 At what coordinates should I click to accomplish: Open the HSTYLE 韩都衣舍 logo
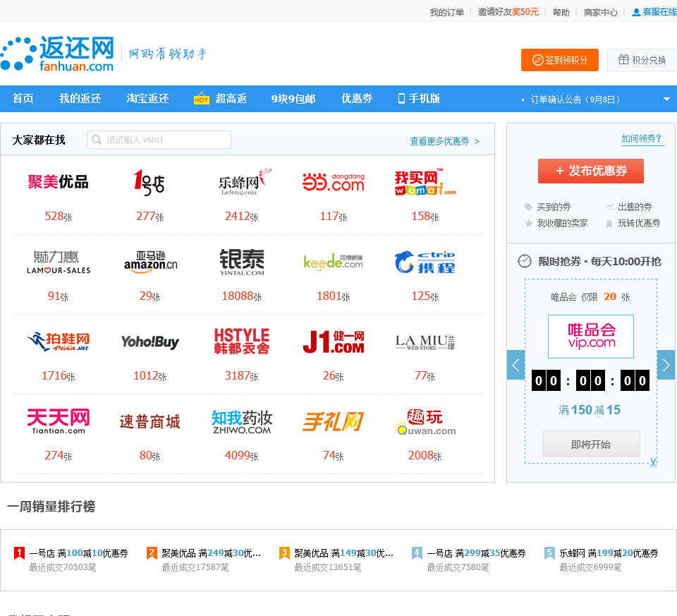[242, 342]
